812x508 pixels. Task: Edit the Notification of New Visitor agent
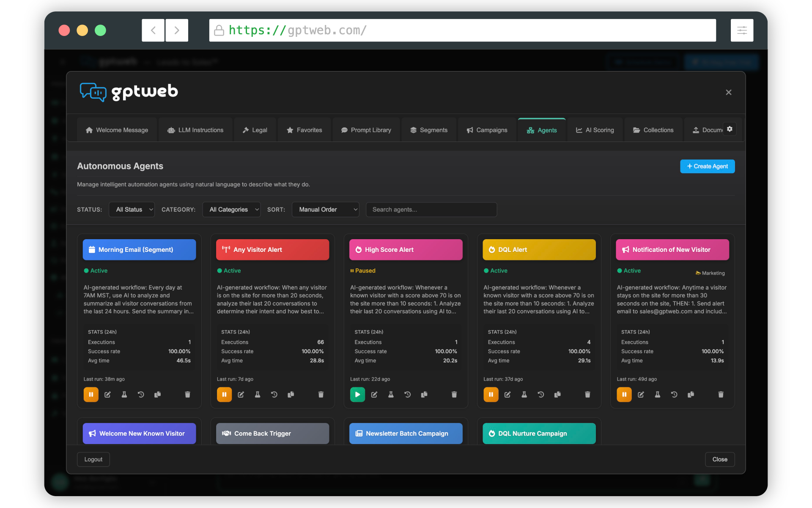641,395
